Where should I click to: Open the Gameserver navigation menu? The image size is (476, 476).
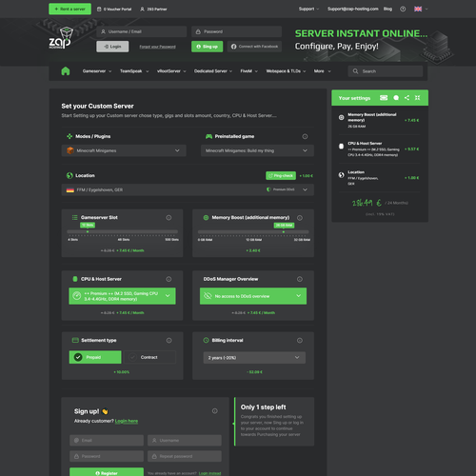coord(97,71)
